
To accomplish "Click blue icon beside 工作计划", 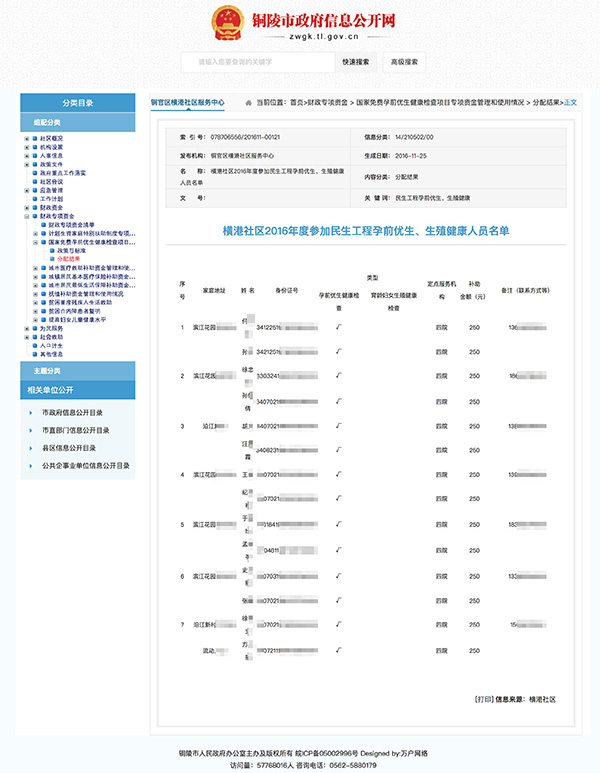I will click(35, 199).
